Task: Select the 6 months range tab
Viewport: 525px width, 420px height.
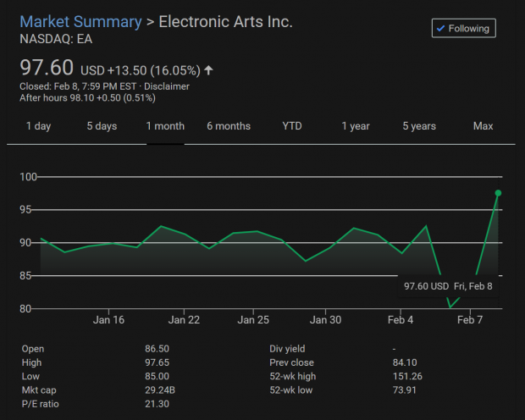Action: [x=229, y=126]
